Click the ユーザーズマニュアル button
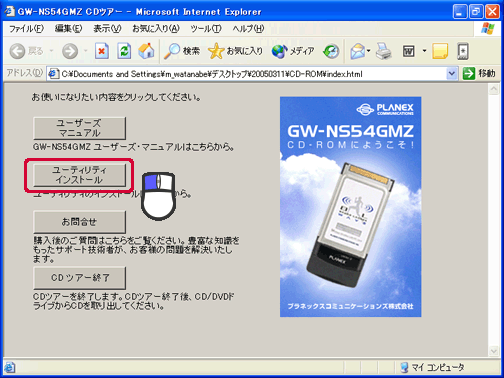 [x=79, y=128]
